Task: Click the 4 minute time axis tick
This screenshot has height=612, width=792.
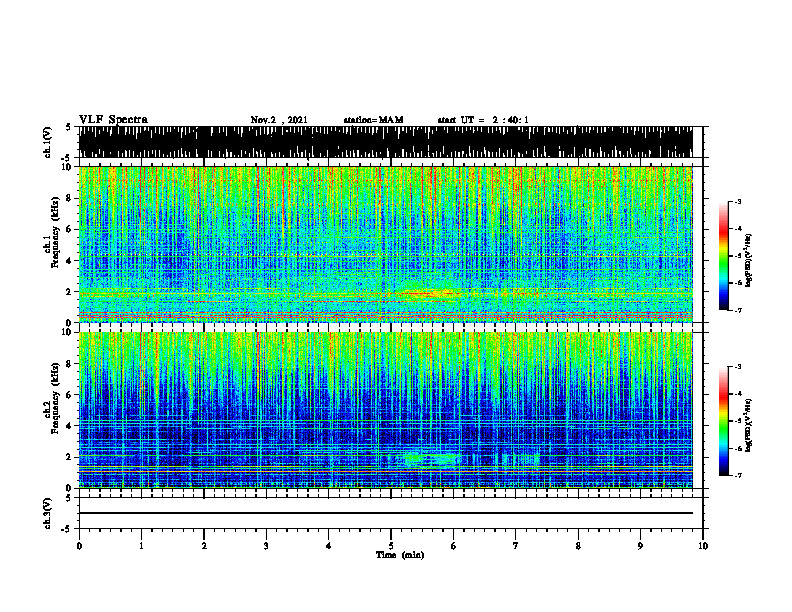Action: (329, 546)
